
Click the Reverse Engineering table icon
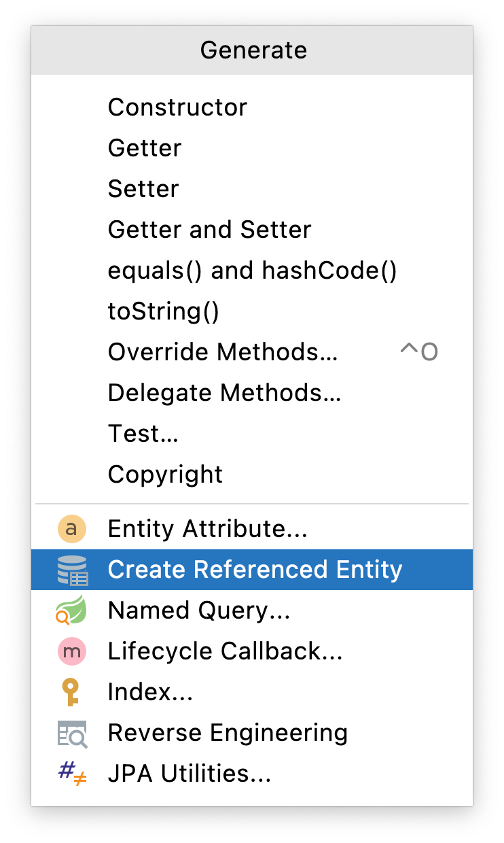point(72,732)
